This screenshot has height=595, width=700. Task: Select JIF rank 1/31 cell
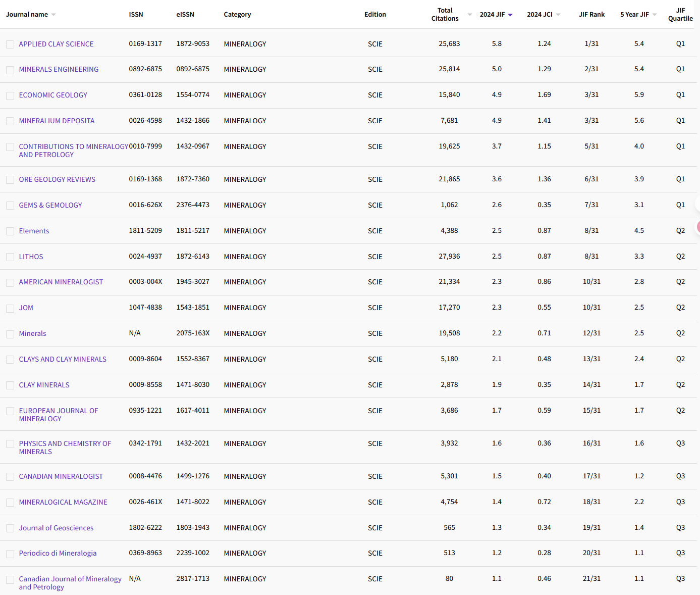591,44
